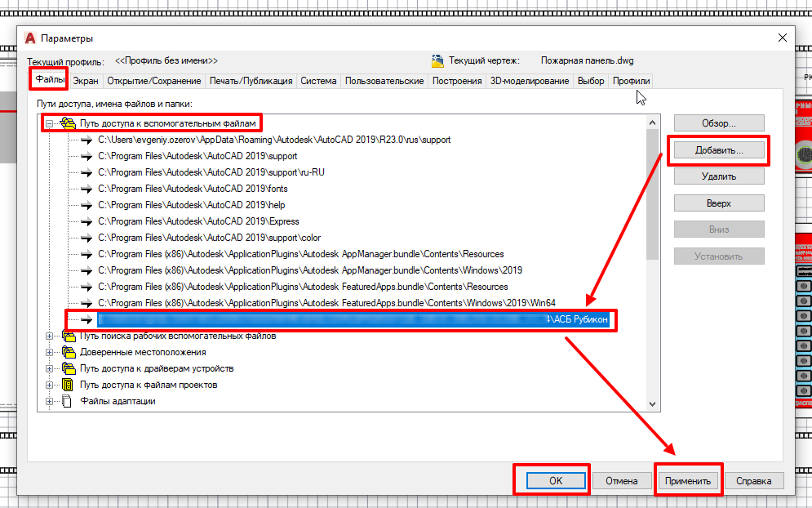Image resolution: width=812 pixels, height=508 pixels.
Task: Select the AutoCAD 2019\support\color path
Action: (x=209, y=238)
